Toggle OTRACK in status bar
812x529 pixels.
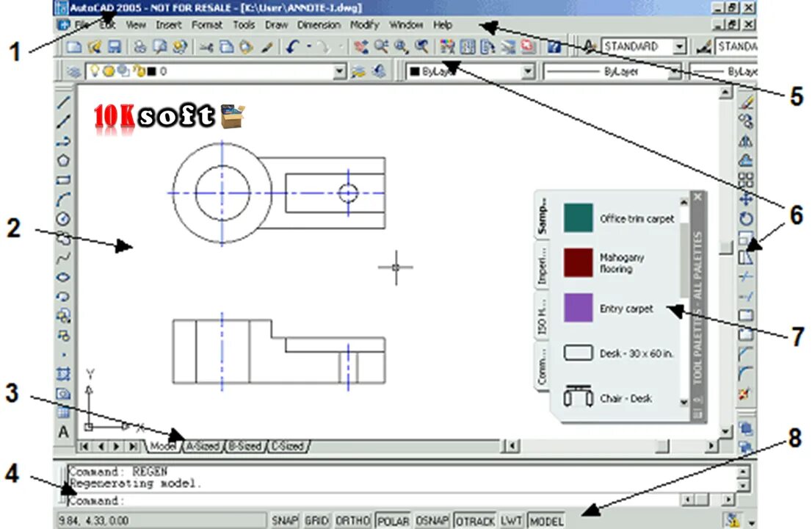[x=475, y=521]
